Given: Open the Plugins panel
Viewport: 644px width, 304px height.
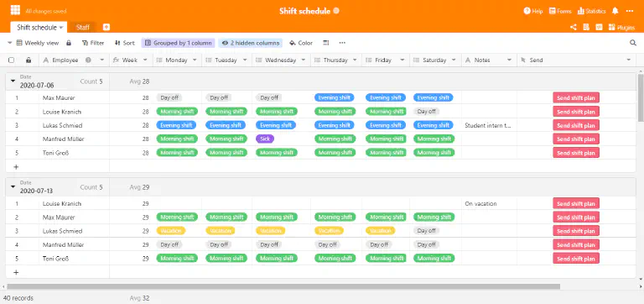Looking at the screenshot, I should point(621,28).
